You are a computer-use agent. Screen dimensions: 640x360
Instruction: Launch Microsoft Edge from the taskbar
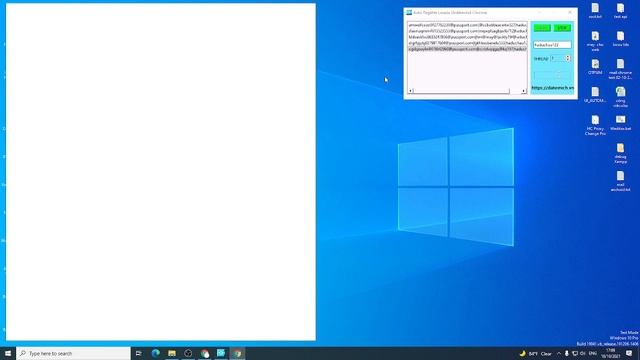(156, 353)
